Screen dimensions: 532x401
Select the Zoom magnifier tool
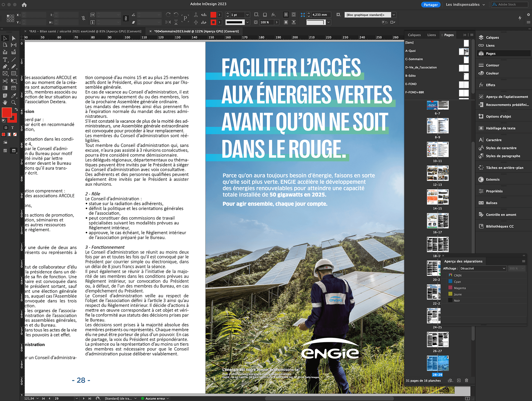[x=14, y=102]
